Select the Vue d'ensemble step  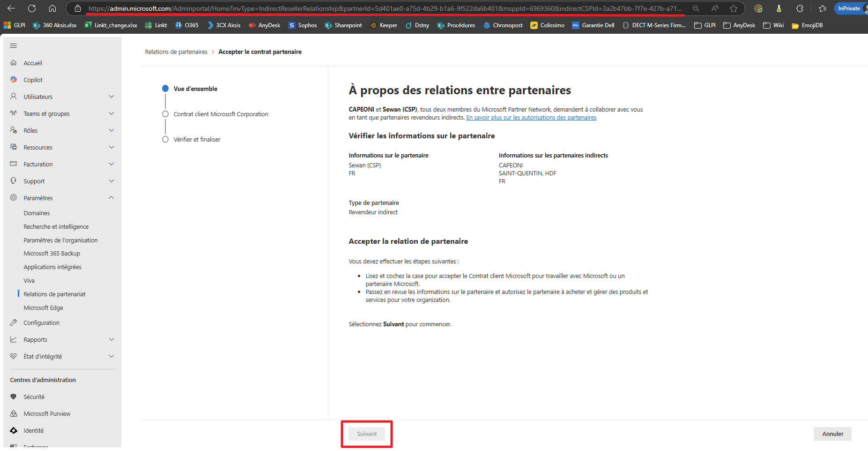coord(195,89)
